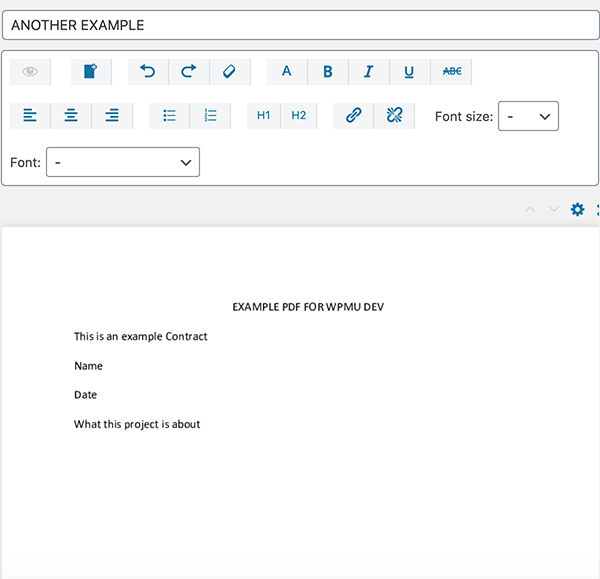Click 'What this project is about' text

tap(137, 424)
